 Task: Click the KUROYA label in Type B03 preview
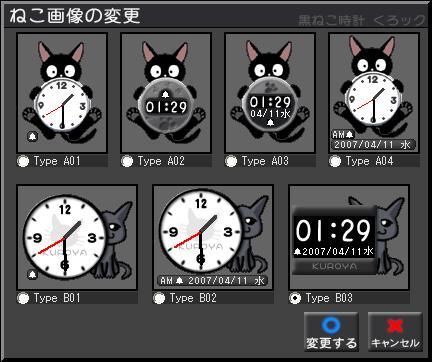[334, 267]
